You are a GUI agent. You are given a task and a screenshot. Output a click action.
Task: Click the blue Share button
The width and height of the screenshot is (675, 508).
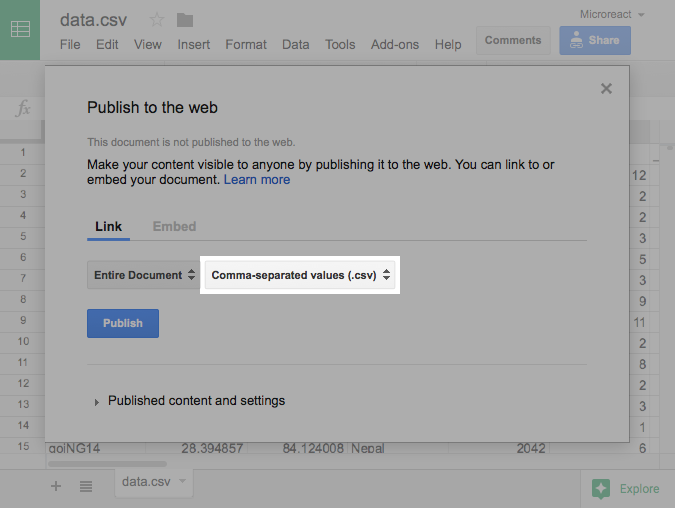click(595, 40)
